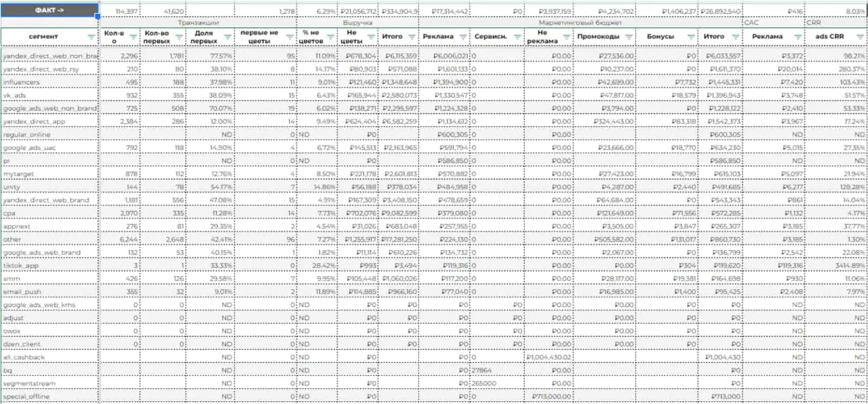Viewport: 868px width, 404px height.
Task: Select the owox segment cell
Action: pyautogui.click(x=50, y=331)
